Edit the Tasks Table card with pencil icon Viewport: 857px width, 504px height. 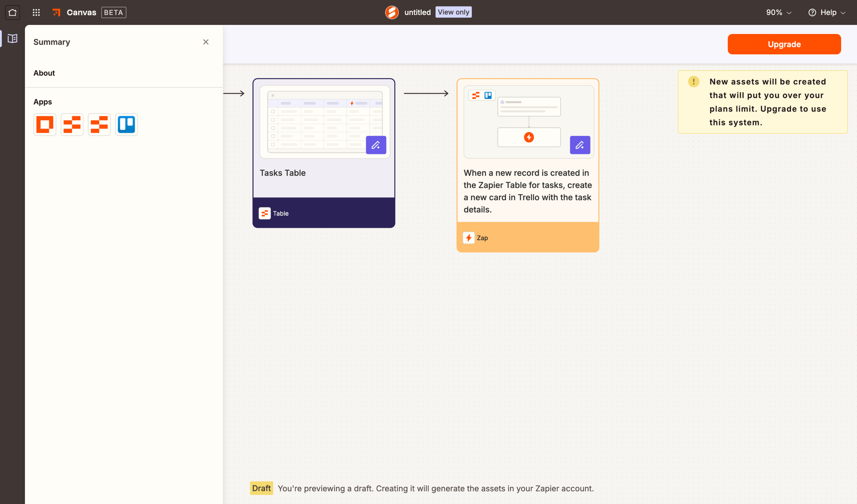pyautogui.click(x=376, y=145)
